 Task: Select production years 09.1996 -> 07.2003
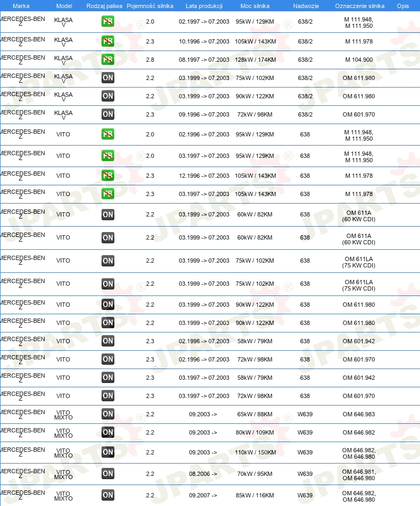coord(204,114)
